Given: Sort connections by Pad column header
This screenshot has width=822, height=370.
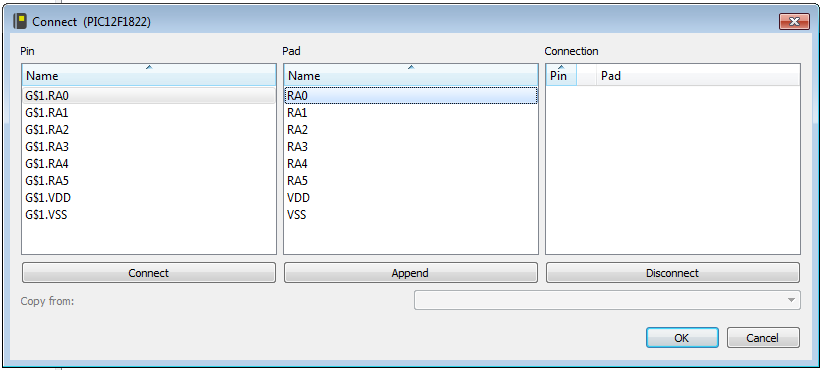Looking at the screenshot, I should point(698,75).
